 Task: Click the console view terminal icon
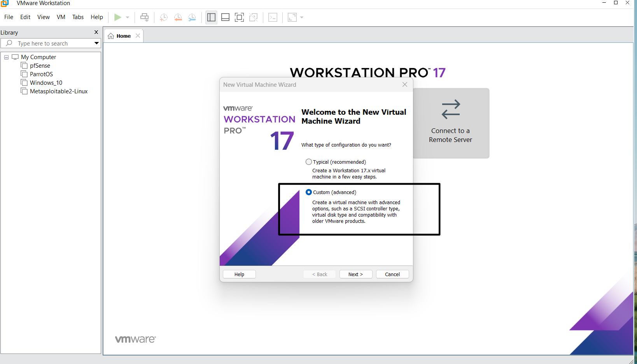click(x=273, y=17)
